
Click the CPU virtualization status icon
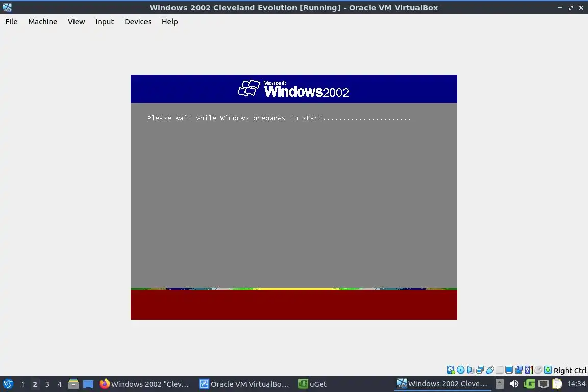[x=529, y=370]
